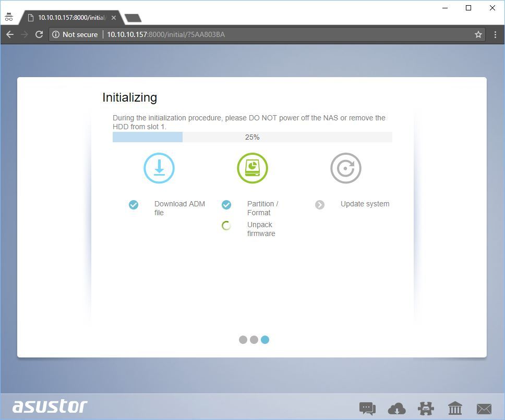The image size is (505, 420).
Task: Click the asustor logo
Action: pos(50,406)
